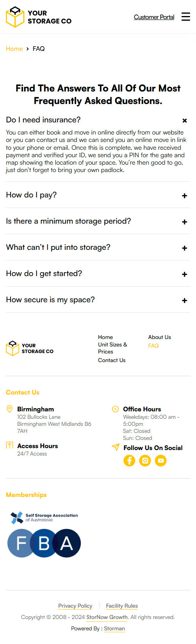This screenshot has width=196, height=644.
Task: Open the YouTube social icon
Action: (161, 461)
